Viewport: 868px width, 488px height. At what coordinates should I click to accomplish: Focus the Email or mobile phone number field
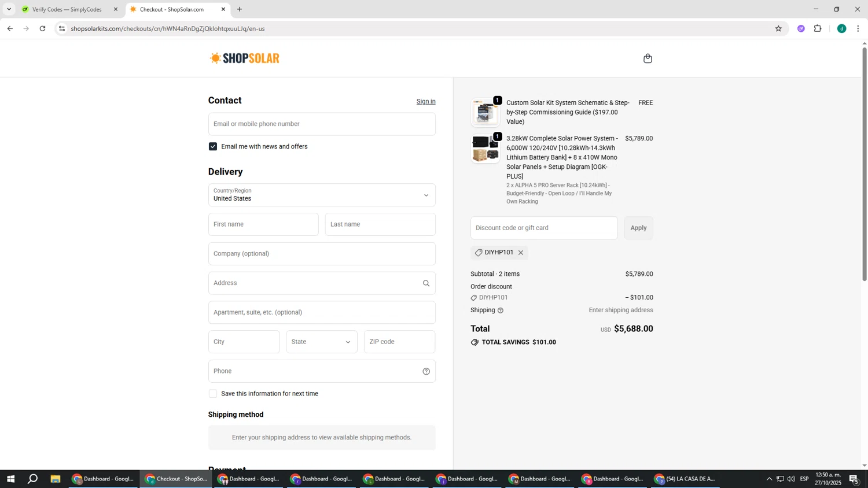[x=322, y=124]
